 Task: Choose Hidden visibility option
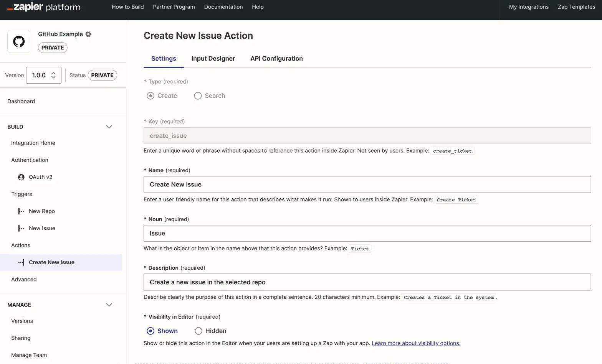tap(198, 331)
